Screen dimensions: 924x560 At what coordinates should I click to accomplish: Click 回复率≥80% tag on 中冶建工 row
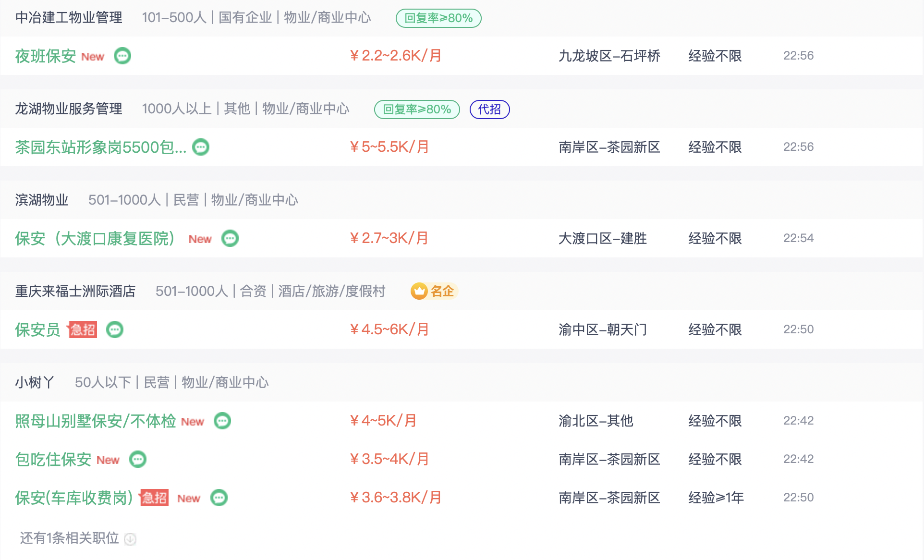pyautogui.click(x=438, y=18)
